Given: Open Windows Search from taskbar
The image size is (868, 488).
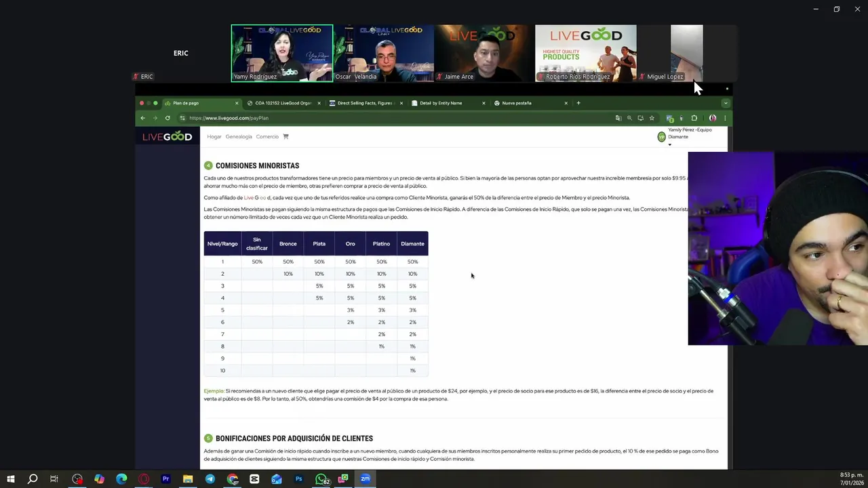Looking at the screenshot, I should point(32,479).
